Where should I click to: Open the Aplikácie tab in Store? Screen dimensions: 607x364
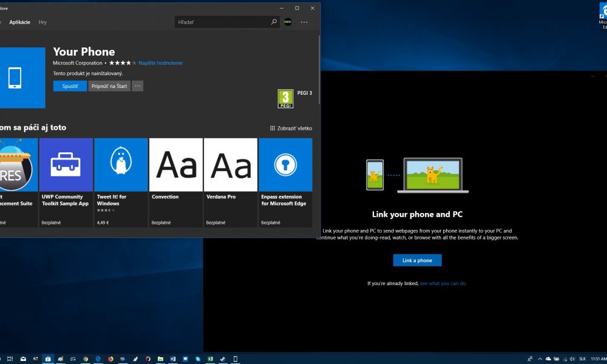tap(20, 22)
